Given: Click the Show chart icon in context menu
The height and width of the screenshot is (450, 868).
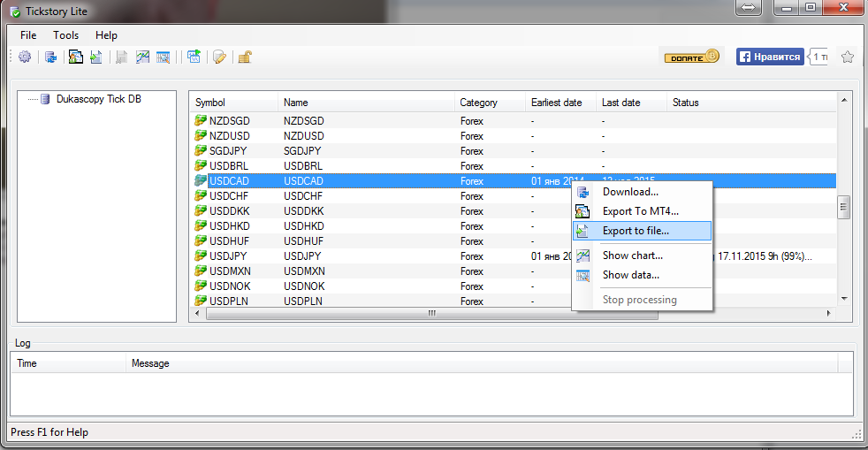Looking at the screenshot, I should pos(582,256).
